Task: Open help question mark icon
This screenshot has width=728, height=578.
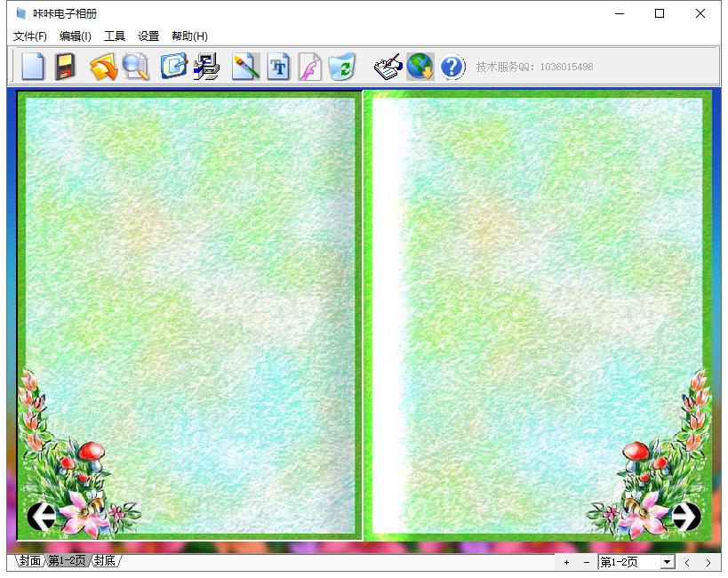Action: click(452, 67)
